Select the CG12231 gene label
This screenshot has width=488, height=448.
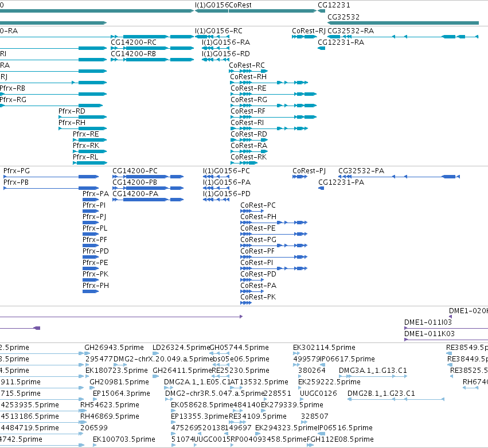tap(334, 5)
